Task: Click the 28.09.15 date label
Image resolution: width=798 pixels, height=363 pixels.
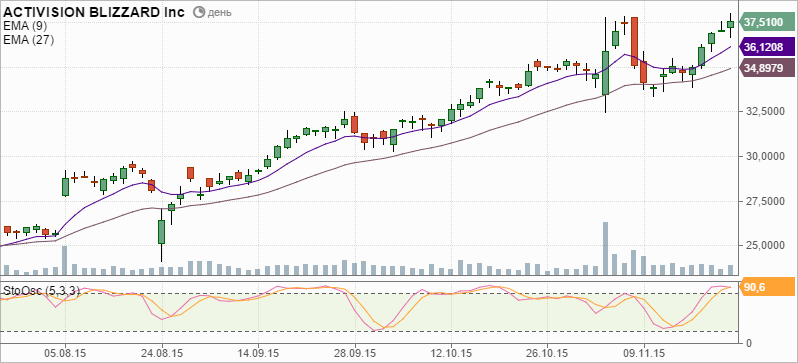Action: (x=355, y=352)
